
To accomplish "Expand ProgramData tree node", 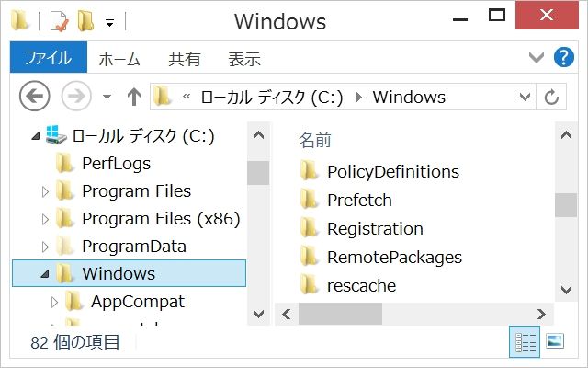I will coord(45,247).
